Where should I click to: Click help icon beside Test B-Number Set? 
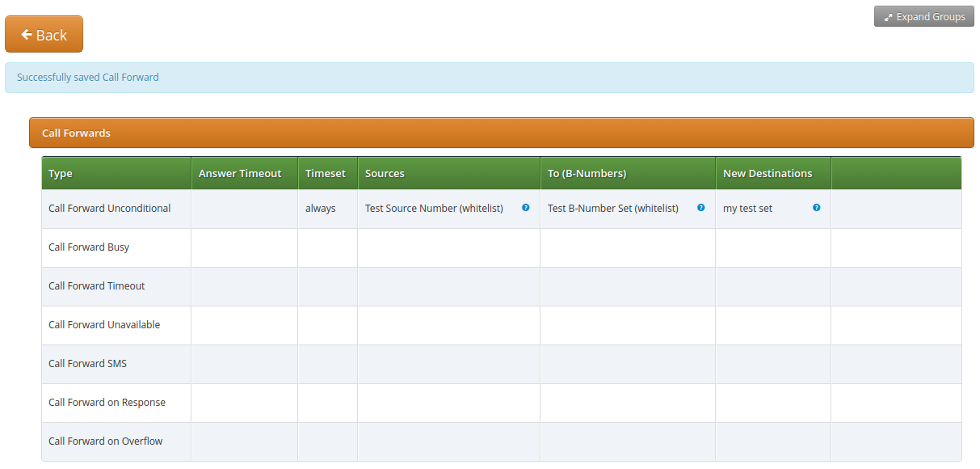(x=700, y=208)
